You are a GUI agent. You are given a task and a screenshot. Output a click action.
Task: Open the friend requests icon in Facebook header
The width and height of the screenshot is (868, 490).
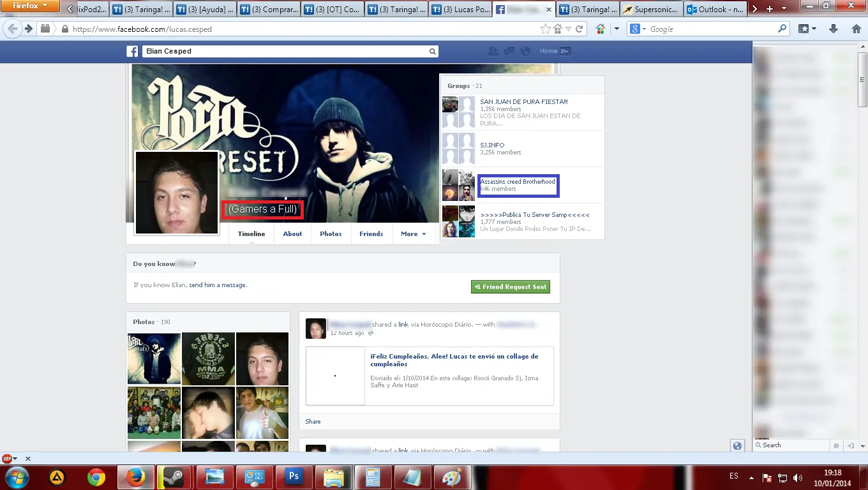pyautogui.click(x=493, y=51)
